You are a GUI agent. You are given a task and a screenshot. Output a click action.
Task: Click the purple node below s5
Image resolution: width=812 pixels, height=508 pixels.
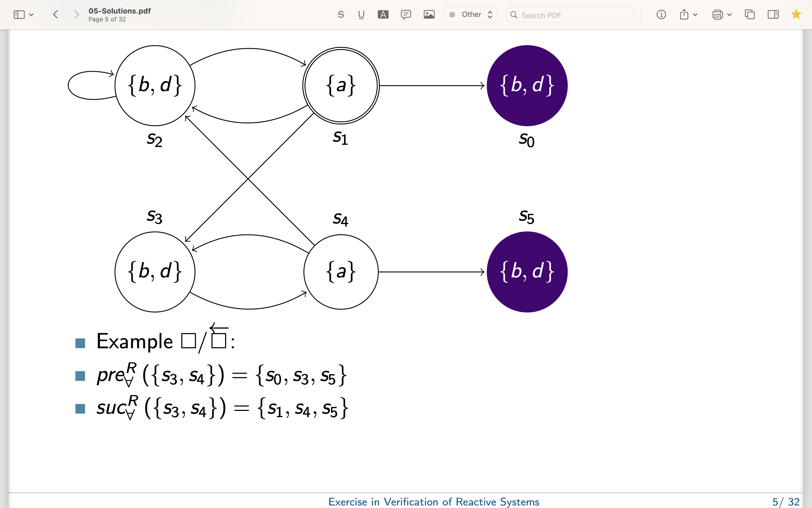click(x=527, y=272)
